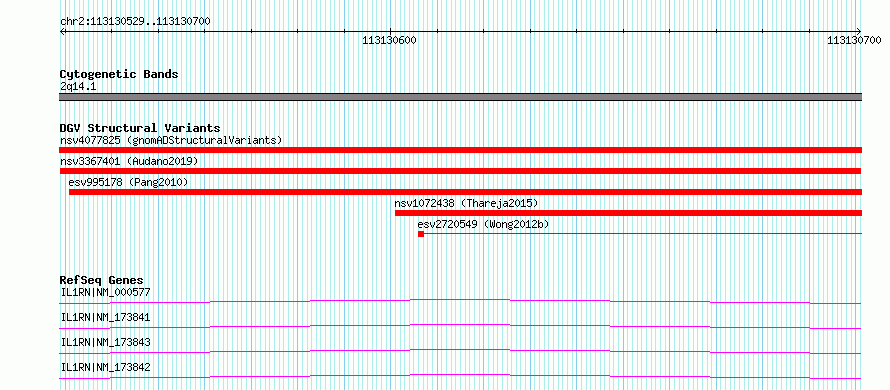890x390 pixels.
Task: Click the gray 2q14.1 cytogenetic band bar
Action: [460, 97]
